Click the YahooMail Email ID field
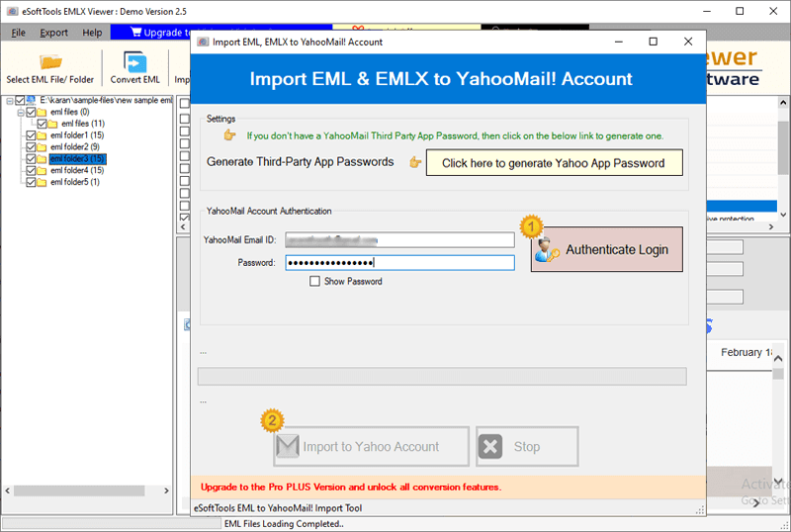This screenshot has width=791, height=532. 399,240
